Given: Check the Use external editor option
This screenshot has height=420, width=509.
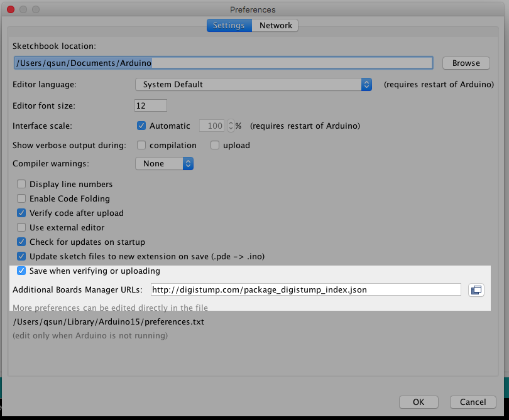Looking at the screenshot, I should 21,227.
